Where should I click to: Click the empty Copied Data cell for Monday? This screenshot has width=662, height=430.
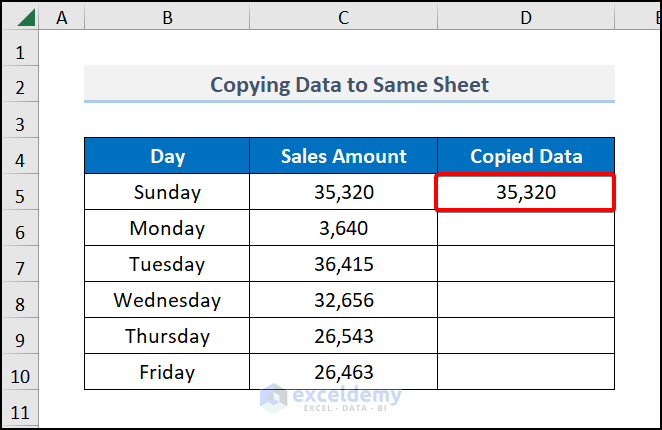click(x=526, y=228)
